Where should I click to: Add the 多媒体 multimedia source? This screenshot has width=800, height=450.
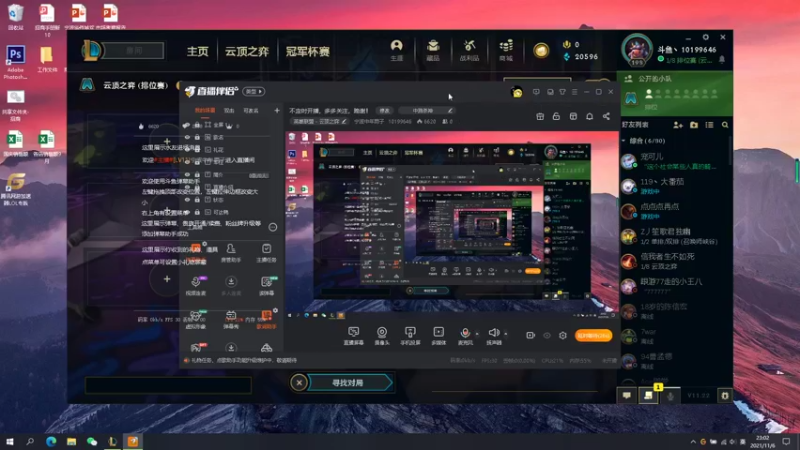pos(439,335)
